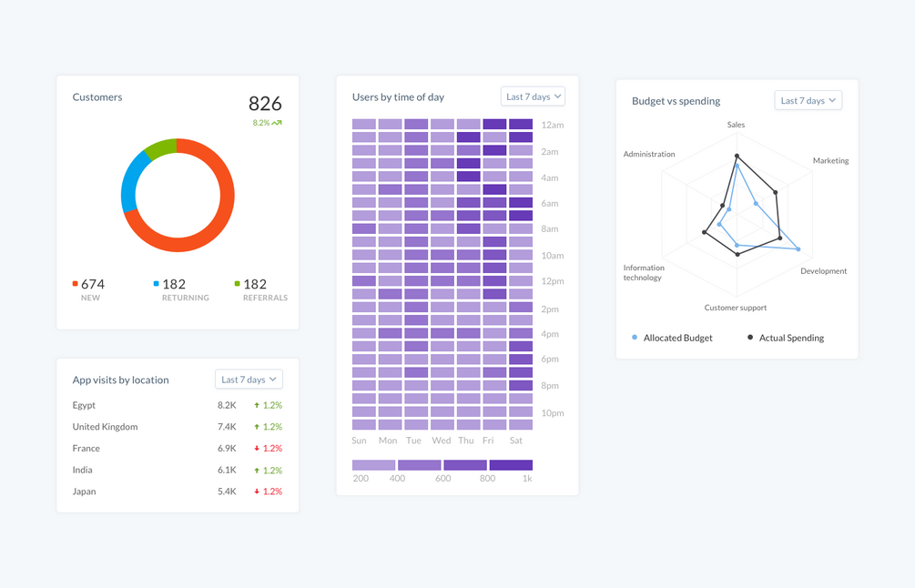Screen dimensions: 915x588
Task: Click the 8.2K visits value for Egypt
Action: (227, 405)
